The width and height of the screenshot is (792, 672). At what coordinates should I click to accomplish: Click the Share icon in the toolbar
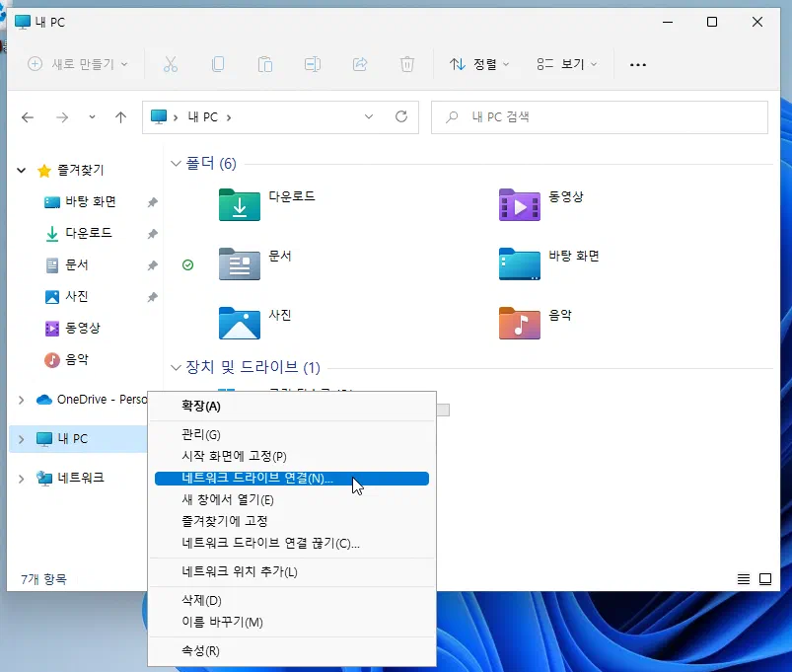pyautogui.click(x=360, y=64)
